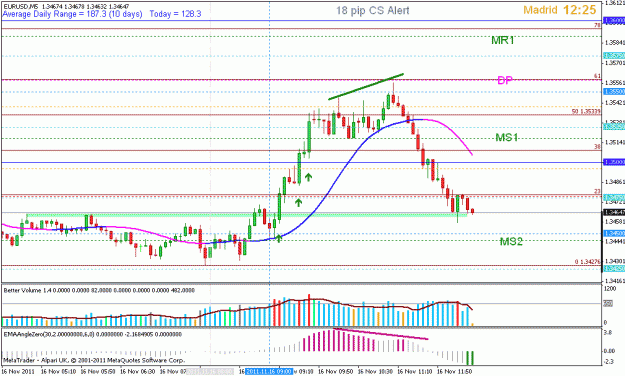Screen dimensions: 625x376
Task: Click the middle green up arrow signal
Action: (298, 203)
